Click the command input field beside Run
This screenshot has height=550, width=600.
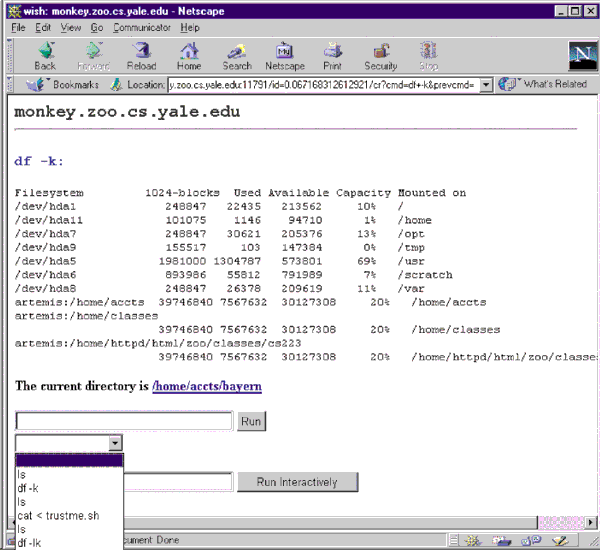click(x=124, y=421)
